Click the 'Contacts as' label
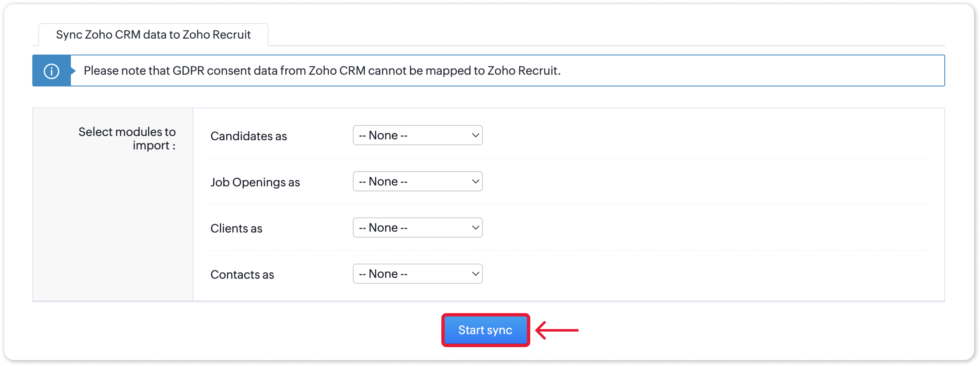Screen dimensions: 980x366 pyautogui.click(x=242, y=274)
